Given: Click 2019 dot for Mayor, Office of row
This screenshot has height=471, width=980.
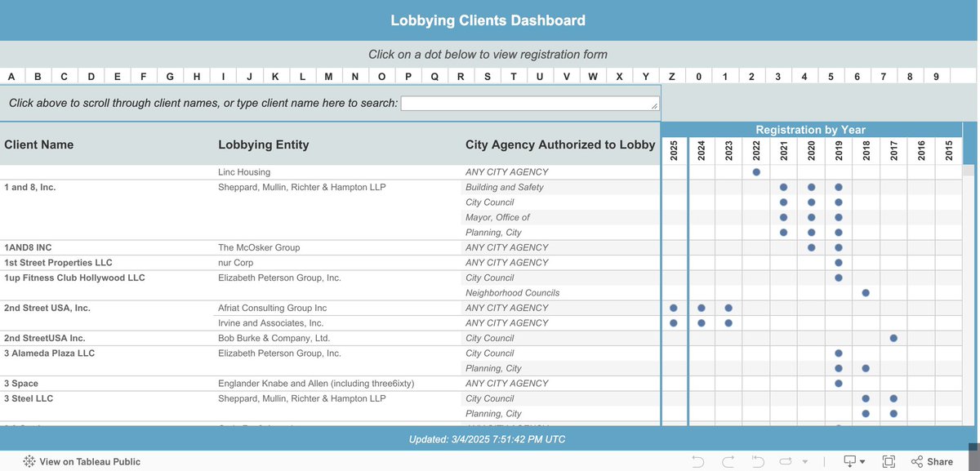Looking at the screenshot, I should (x=839, y=217).
